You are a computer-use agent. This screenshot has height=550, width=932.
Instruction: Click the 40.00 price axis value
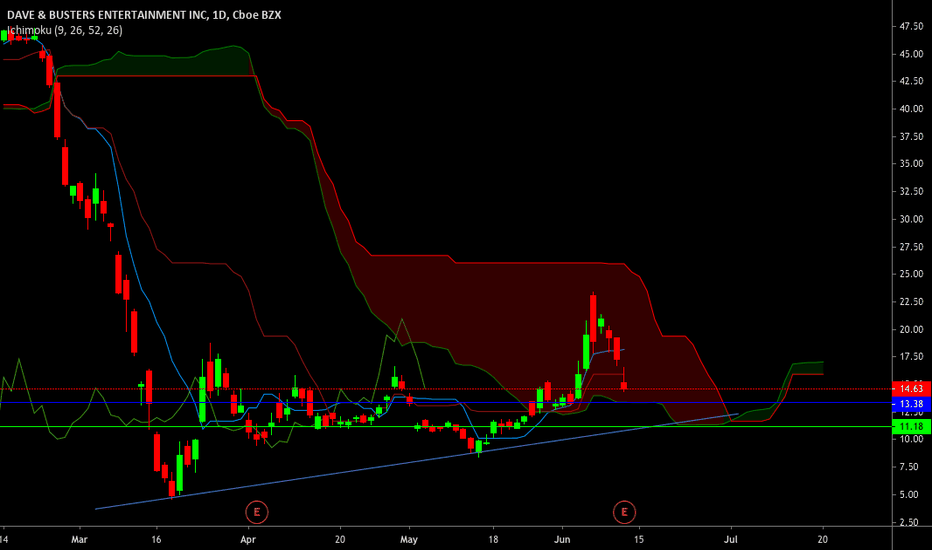click(x=911, y=109)
